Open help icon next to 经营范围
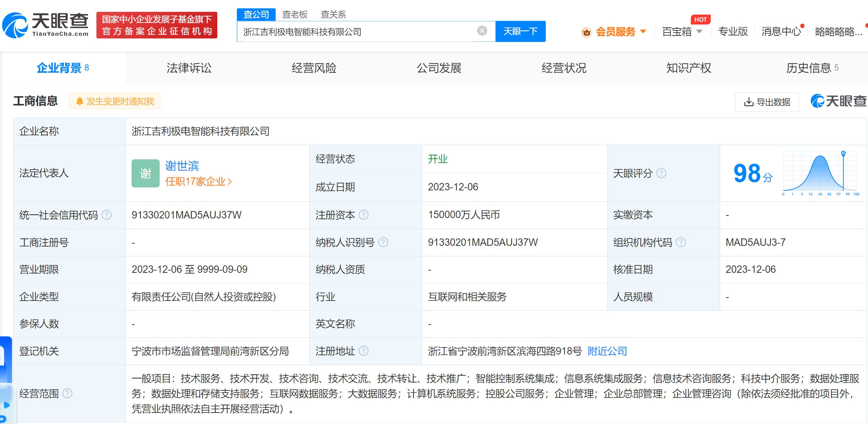868x424 pixels. click(67, 393)
